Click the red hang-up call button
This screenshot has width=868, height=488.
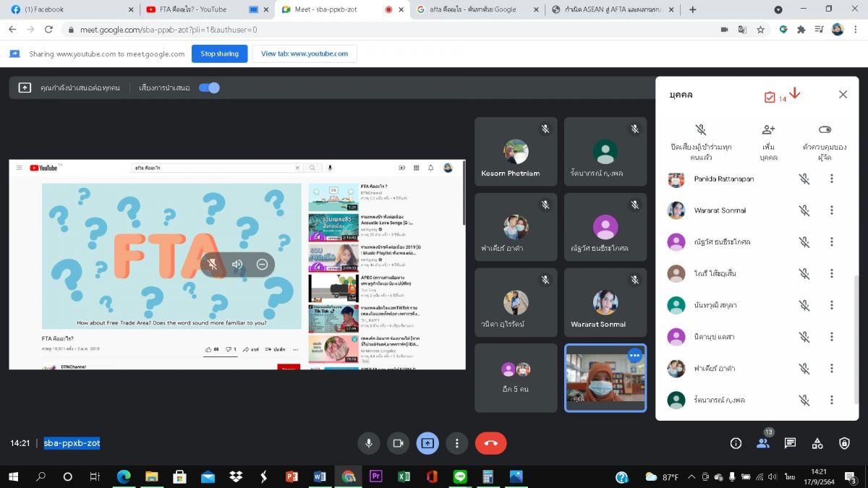[490, 443]
